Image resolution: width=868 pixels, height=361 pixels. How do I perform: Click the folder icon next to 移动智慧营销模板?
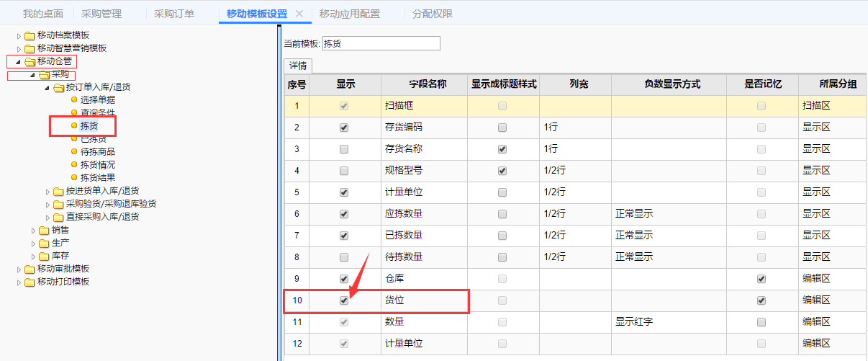30,48
